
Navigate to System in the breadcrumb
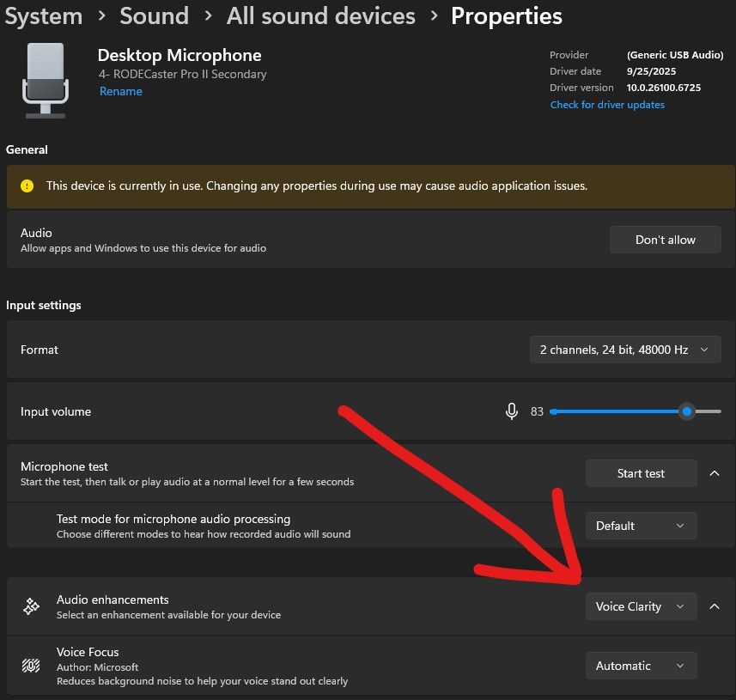[x=43, y=15]
